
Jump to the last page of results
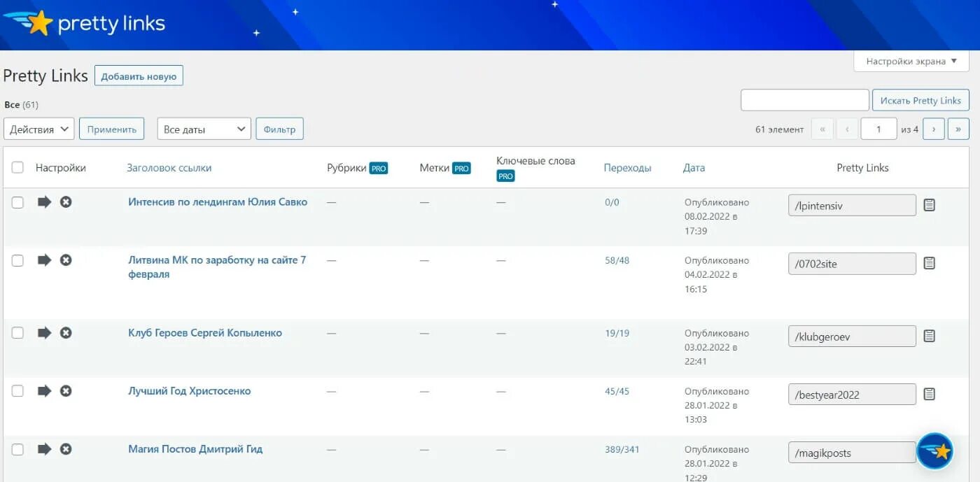pyautogui.click(x=958, y=129)
